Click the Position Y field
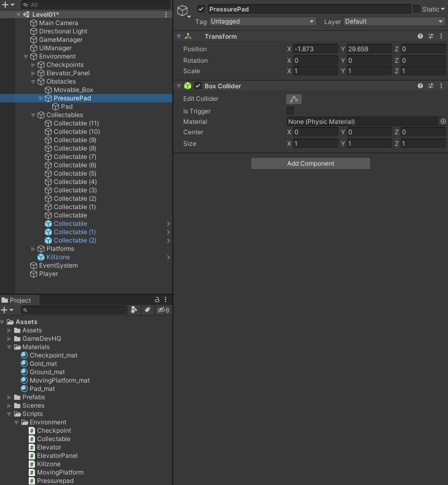Image resolution: width=448 pixels, height=485 pixels. [x=369, y=49]
